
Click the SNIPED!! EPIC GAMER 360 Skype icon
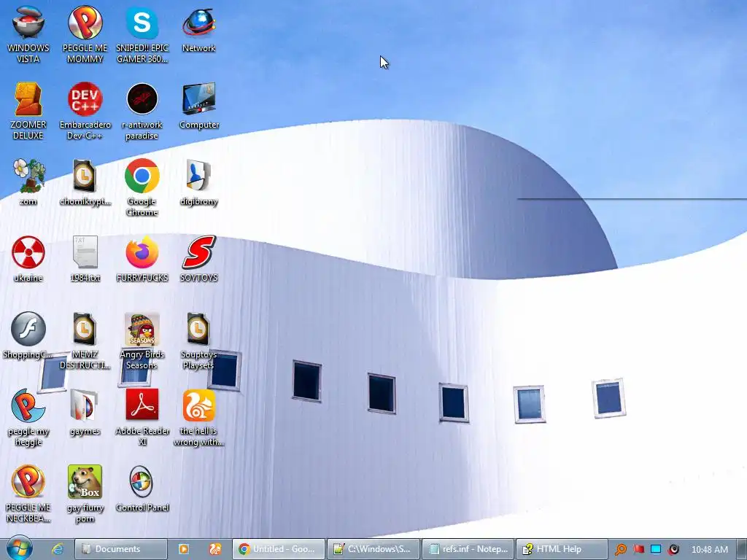click(x=142, y=34)
